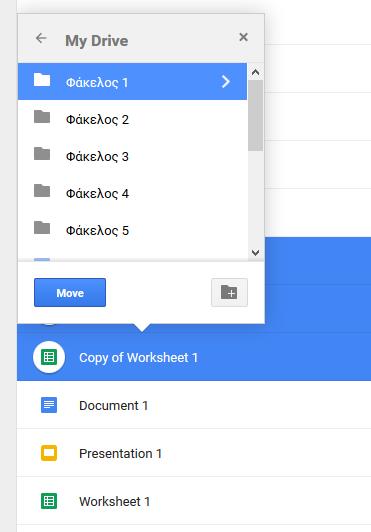Image resolution: width=371 pixels, height=532 pixels.
Task: Click the My Drive header title
Action: (x=97, y=41)
